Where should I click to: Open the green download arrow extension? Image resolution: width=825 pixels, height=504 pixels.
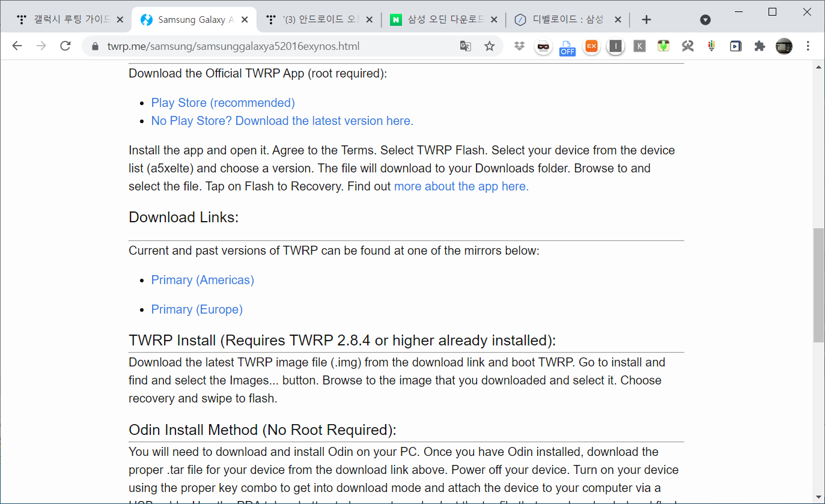tap(663, 46)
